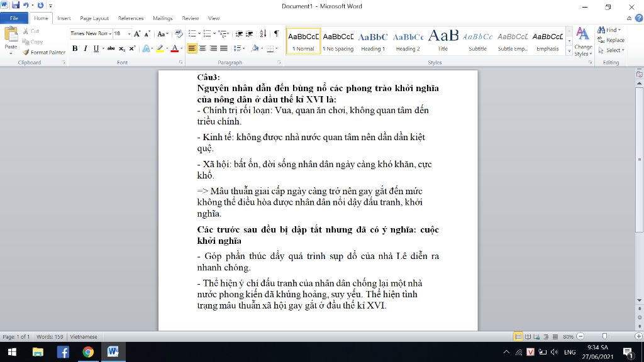Click the Replace command in Editing group
The width and height of the screenshot is (644, 362).
tap(611, 40)
